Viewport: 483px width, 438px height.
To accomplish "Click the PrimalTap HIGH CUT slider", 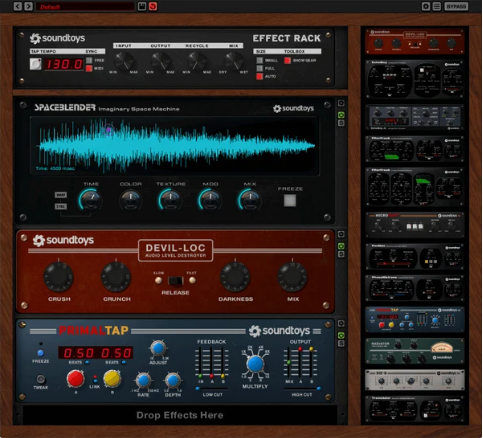I will [x=302, y=389].
